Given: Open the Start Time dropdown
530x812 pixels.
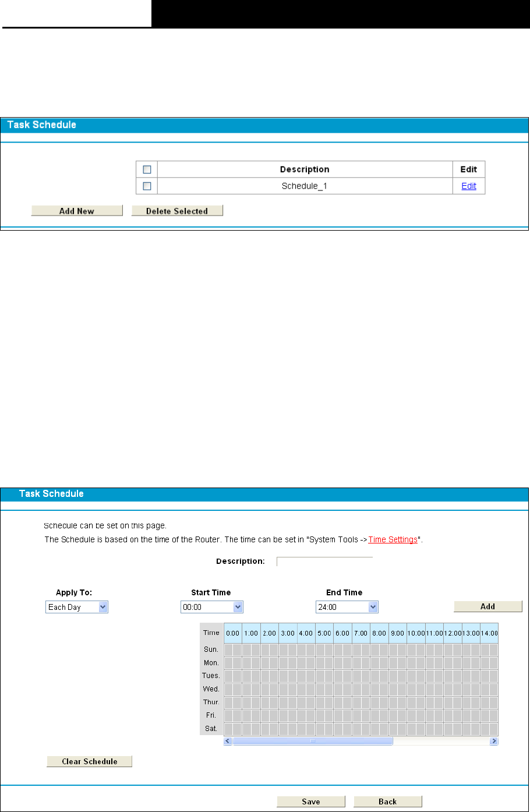Looking at the screenshot, I should pyautogui.click(x=212, y=607).
